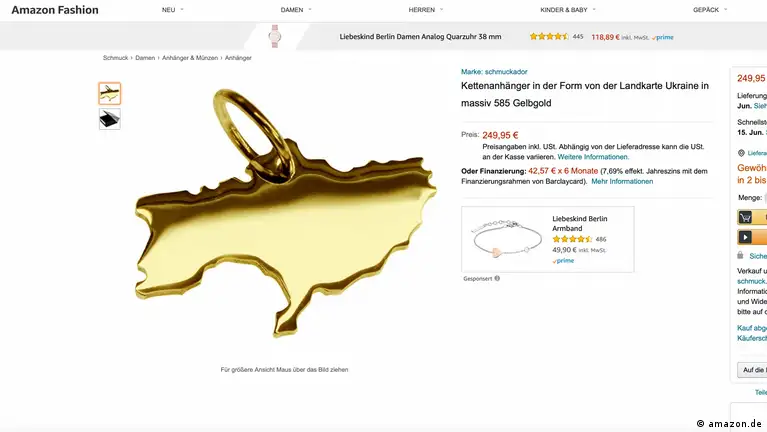Open the GEPÄCK menu
Image resolution: width=767 pixels, height=432 pixels.
710,10
